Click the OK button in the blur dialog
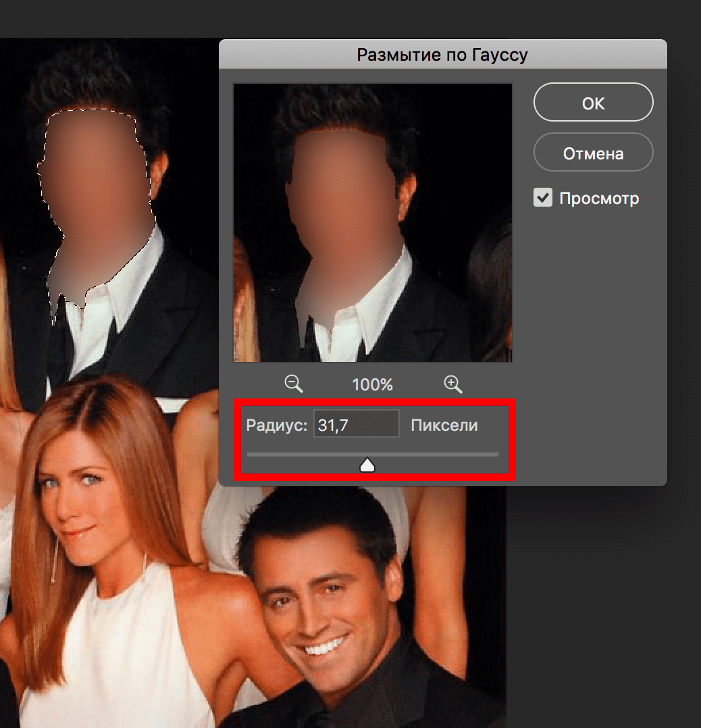 click(x=593, y=103)
